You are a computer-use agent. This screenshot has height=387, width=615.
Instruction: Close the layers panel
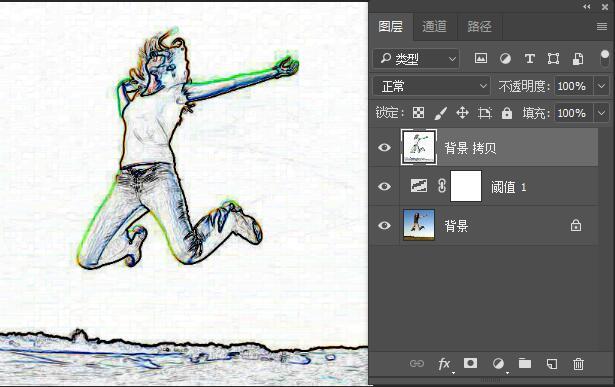click(x=605, y=7)
